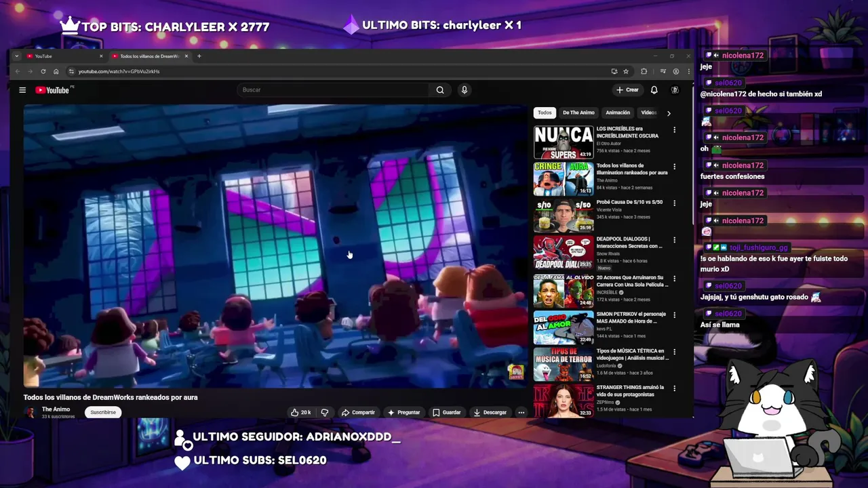Like the video with 20 k likes
Screen dimensions: 868x488
300,412
